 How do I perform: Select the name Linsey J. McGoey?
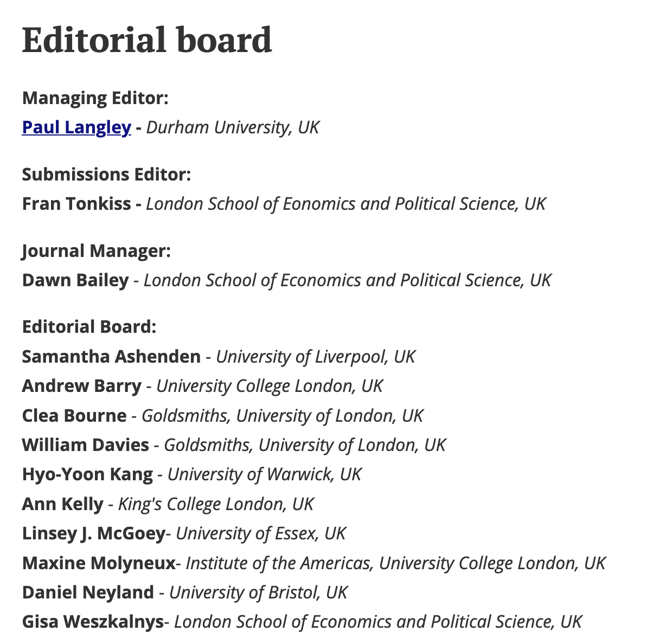[93, 533]
